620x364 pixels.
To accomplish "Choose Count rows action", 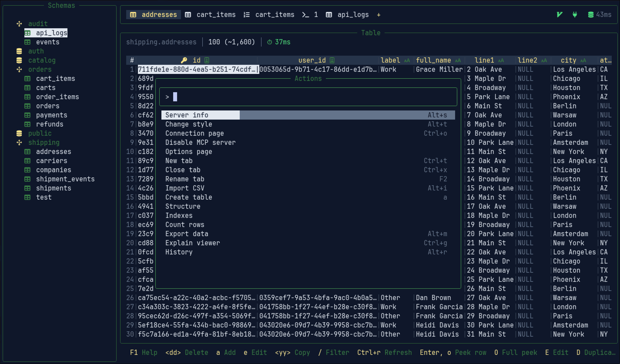I will pos(308,225).
